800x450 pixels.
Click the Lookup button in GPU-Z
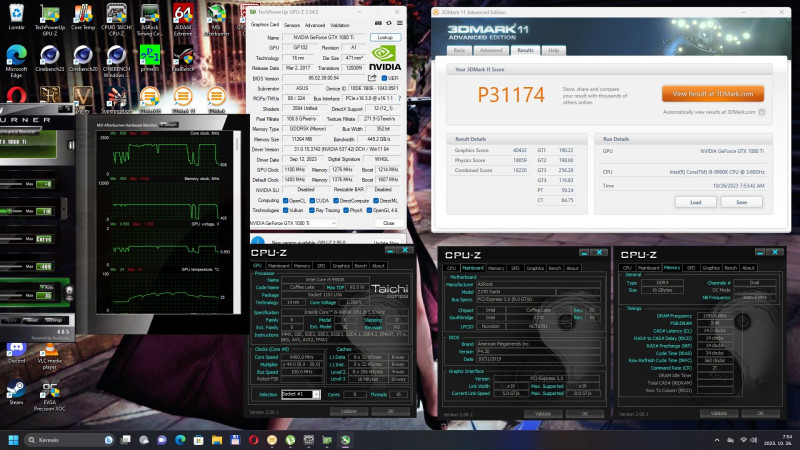pos(385,37)
